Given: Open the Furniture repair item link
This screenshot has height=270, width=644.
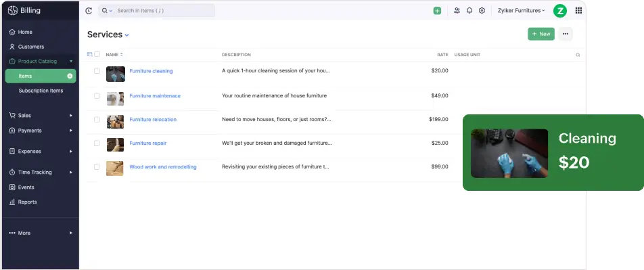Looking at the screenshot, I should (148, 143).
